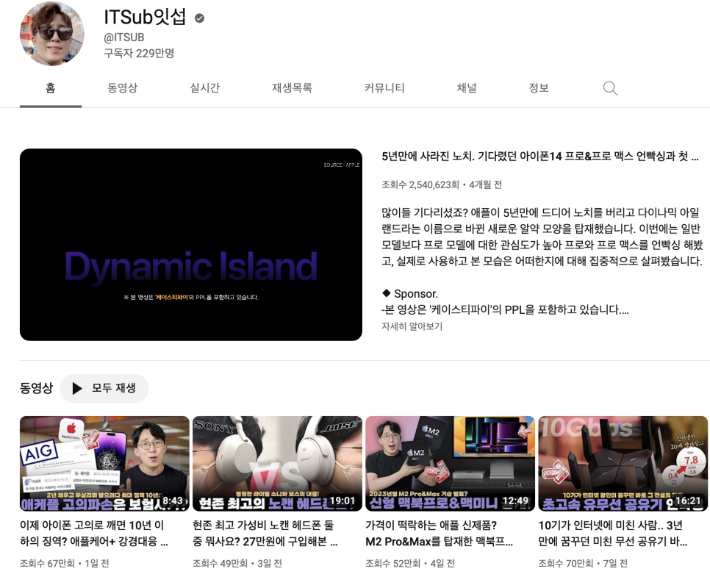
Task: Click the 조회수 2,540,623회 view count
Action: pos(420,184)
